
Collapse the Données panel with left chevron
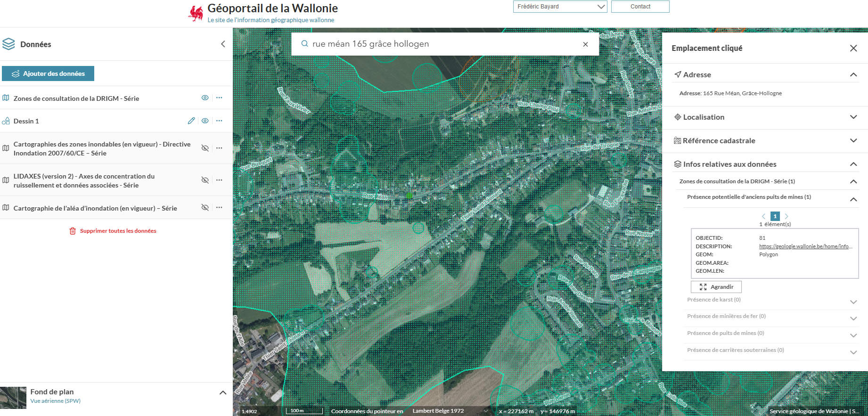(x=223, y=44)
